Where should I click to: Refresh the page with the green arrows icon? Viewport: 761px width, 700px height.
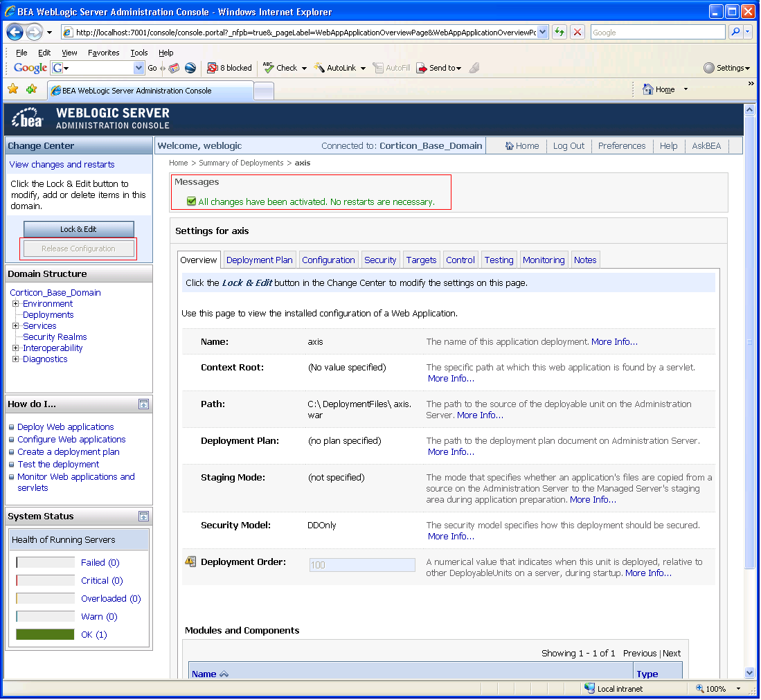[559, 32]
